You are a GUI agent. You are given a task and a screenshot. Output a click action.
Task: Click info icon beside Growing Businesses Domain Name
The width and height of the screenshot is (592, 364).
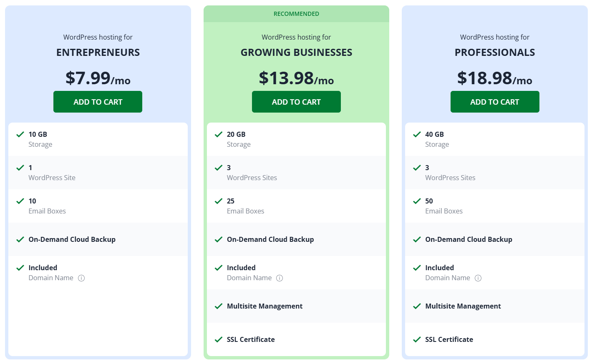tap(280, 278)
